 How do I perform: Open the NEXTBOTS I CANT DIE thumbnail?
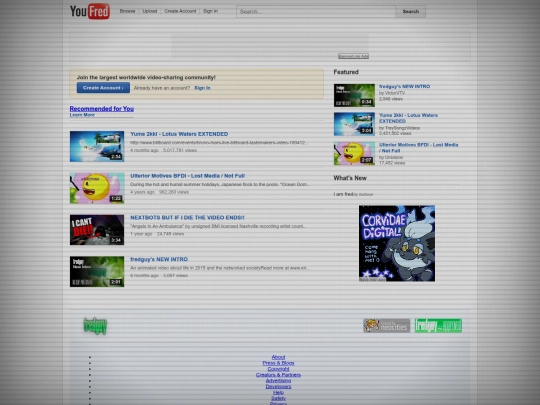(x=97, y=230)
